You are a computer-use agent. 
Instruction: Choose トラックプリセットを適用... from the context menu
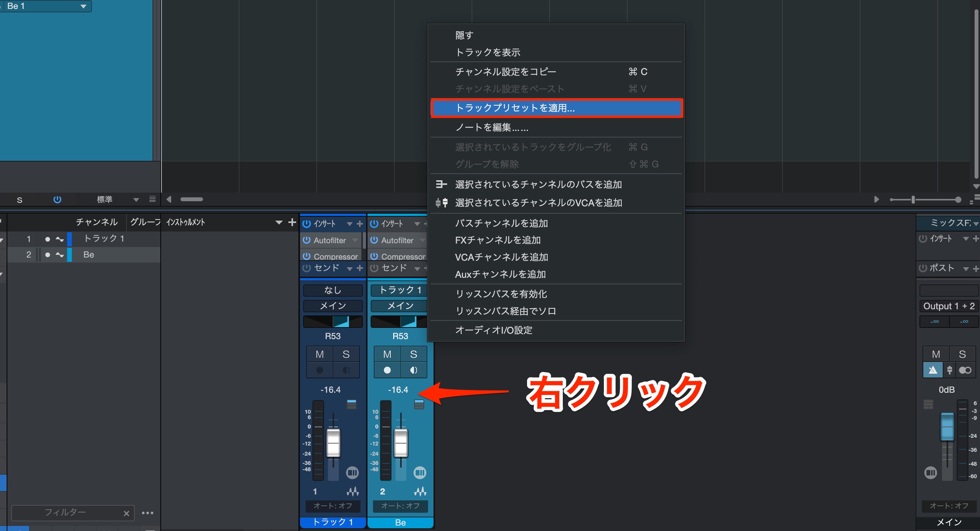coord(557,108)
